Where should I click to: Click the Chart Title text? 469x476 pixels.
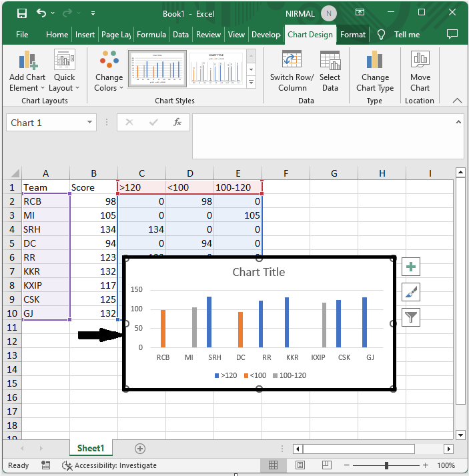(259, 272)
